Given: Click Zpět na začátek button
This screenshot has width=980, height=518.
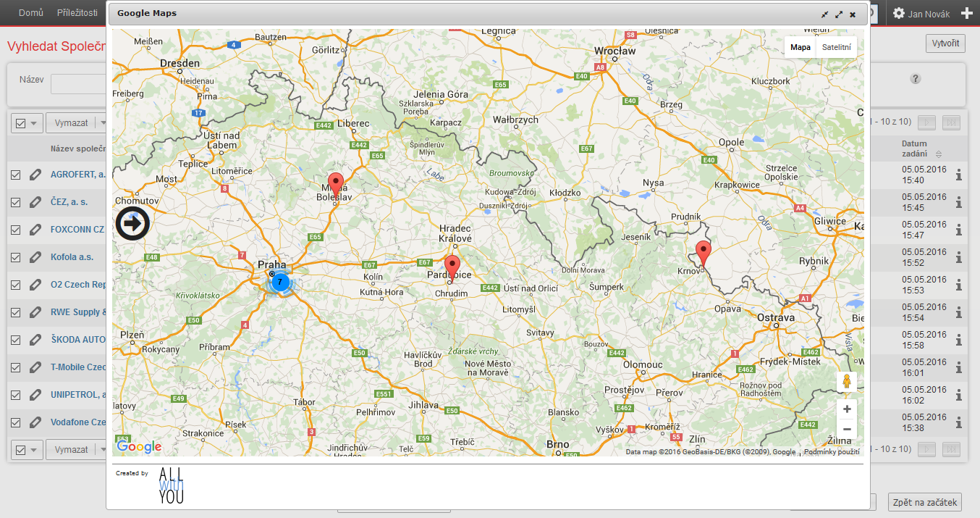Looking at the screenshot, I should (924, 502).
